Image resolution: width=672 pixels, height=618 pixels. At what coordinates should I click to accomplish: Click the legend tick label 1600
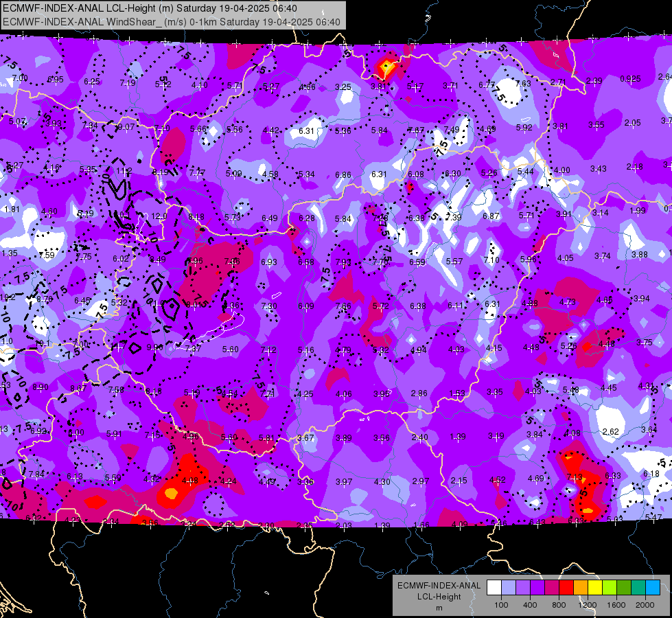pos(616,605)
